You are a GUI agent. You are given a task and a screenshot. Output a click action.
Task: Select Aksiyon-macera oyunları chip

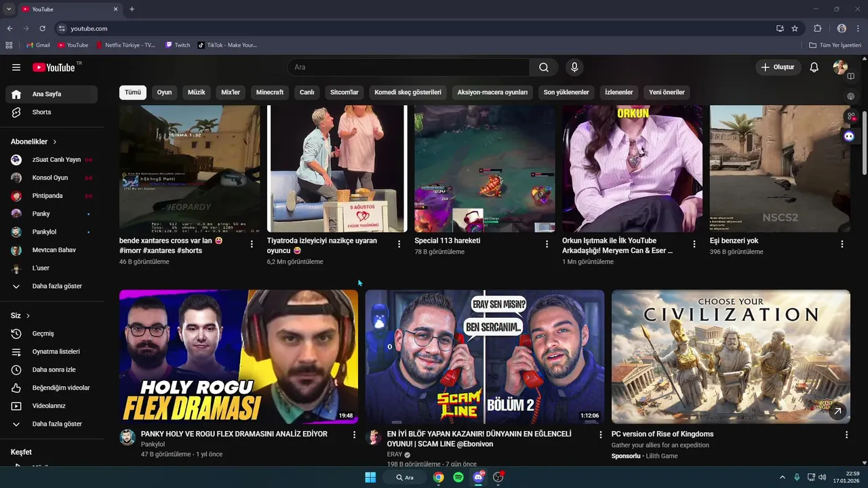click(x=492, y=92)
